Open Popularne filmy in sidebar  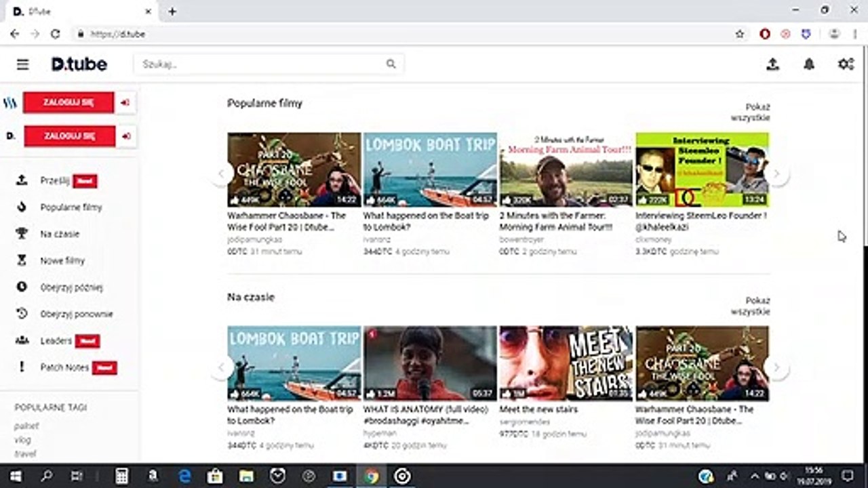(71, 207)
